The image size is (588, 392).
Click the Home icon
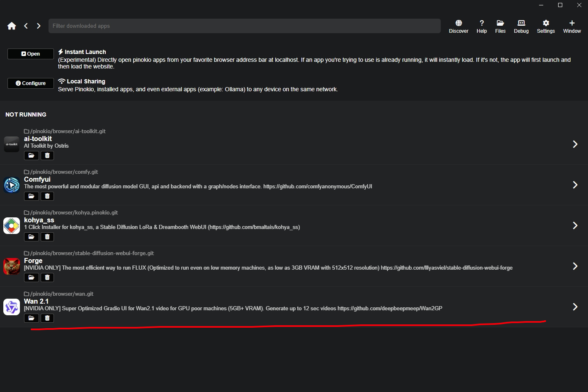click(12, 26)
